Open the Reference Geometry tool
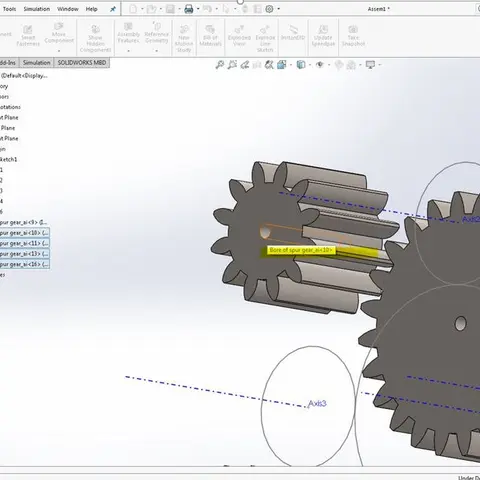 (x=157, y=33)
